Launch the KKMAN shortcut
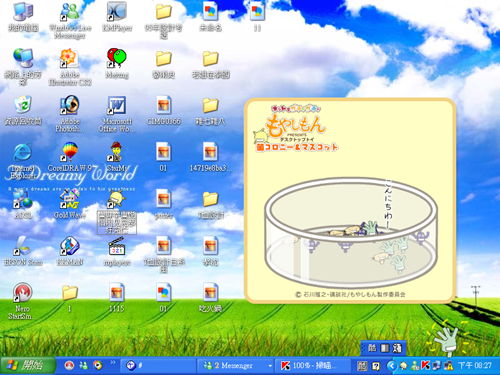Viewport: 500px width, 375px height. (x=70, y=251)
